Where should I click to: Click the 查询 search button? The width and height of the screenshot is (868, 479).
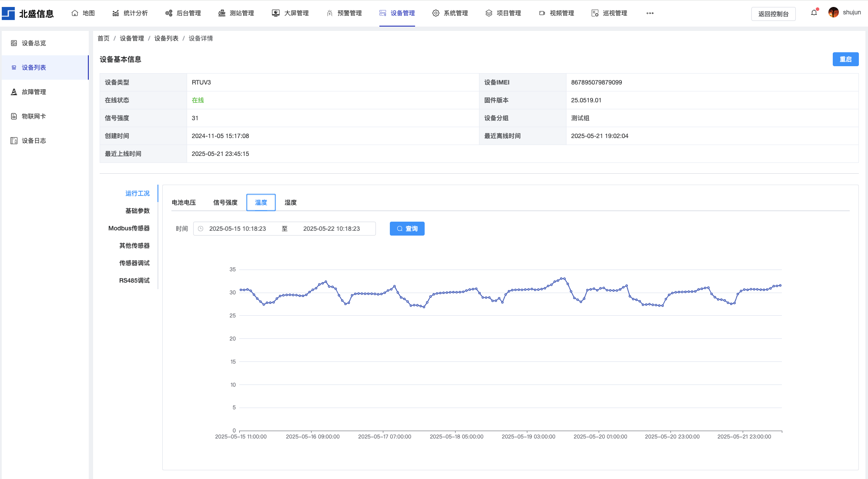pyautogui.click(x=407, y=229)
